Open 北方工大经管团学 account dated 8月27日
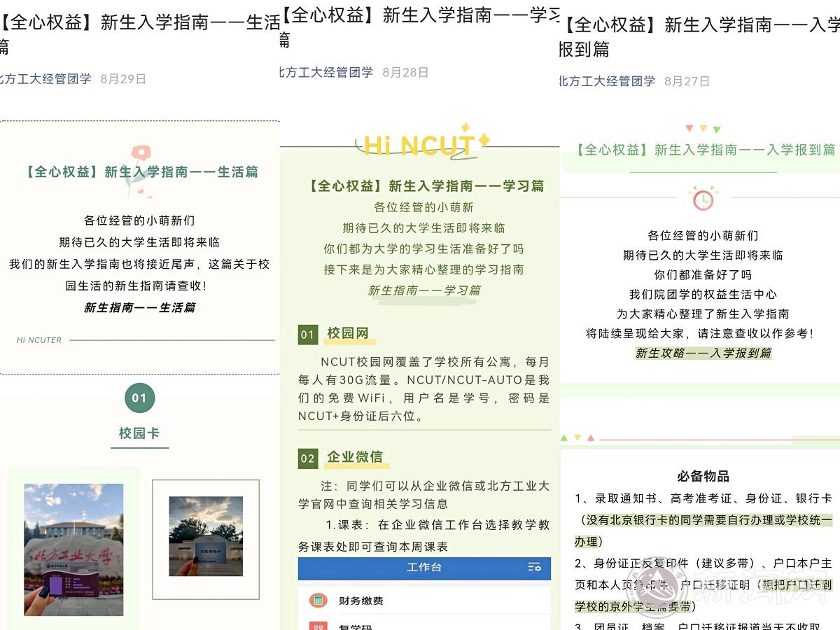The height and width of the screenshot is (630, 840). (608, 81)
